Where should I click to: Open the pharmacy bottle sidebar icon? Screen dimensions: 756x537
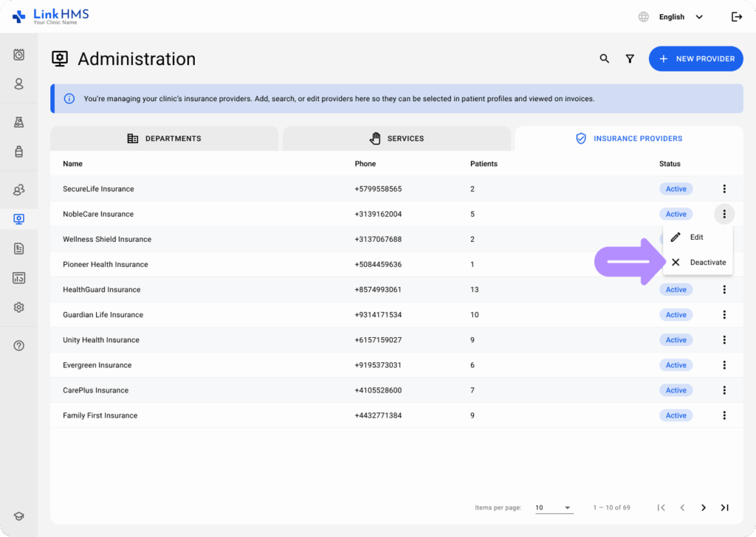pos(19,152)
